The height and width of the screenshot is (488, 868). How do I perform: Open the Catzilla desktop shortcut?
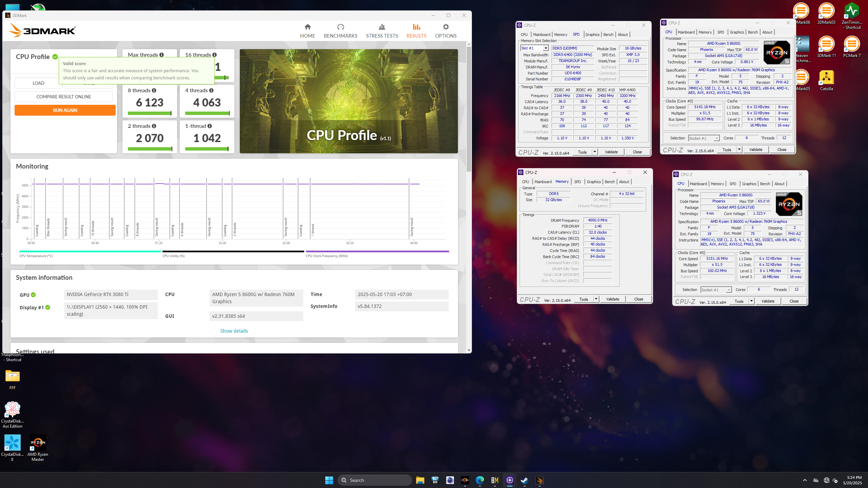(x=826, y=80)
